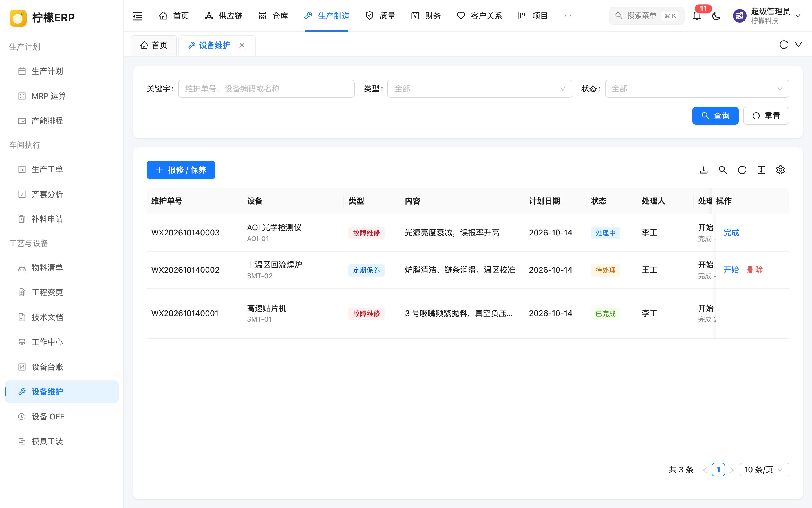Click 完成 for WX202610140003

pyautogui.click(x=731, y=233)
